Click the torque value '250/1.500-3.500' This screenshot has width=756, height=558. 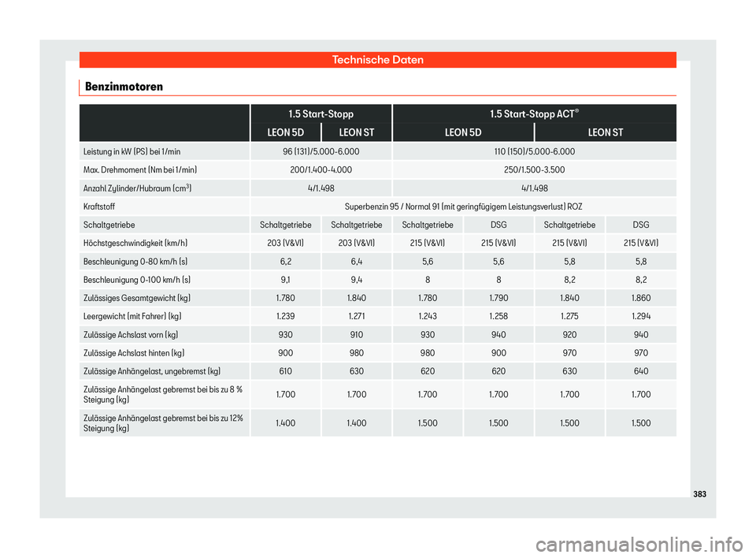(535, 170)
